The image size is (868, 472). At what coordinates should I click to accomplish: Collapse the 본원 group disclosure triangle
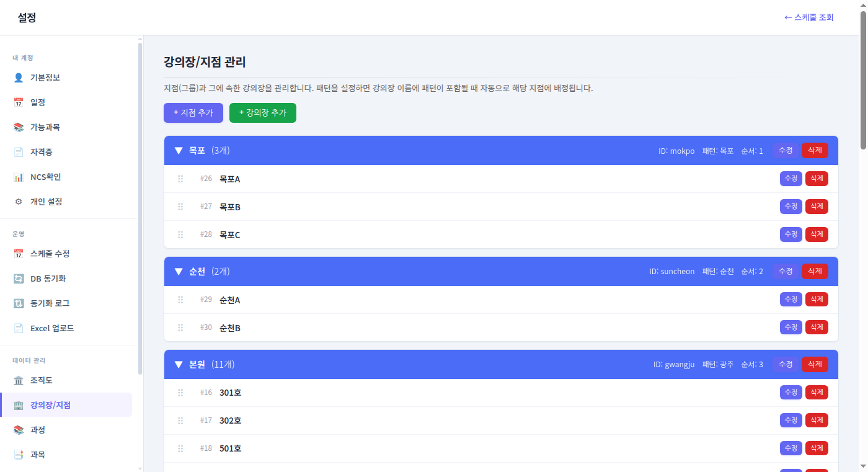click(x=178, y=364)
